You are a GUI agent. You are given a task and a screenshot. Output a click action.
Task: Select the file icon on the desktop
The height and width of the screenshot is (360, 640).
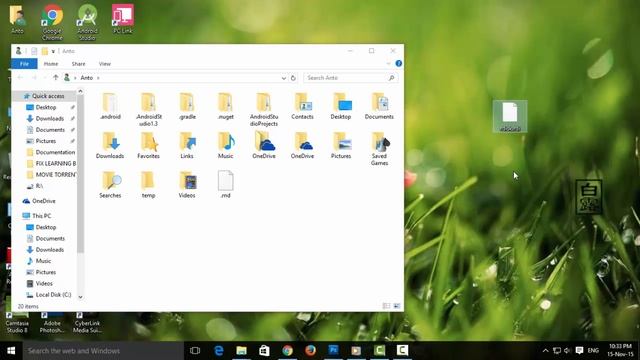point(510,116)
